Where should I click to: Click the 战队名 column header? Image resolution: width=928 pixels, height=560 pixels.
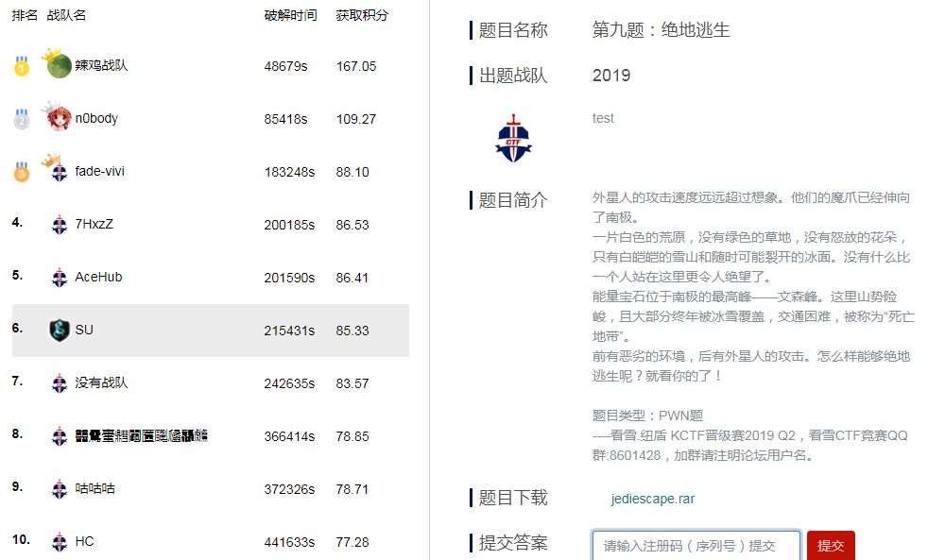tap(66, 15)
